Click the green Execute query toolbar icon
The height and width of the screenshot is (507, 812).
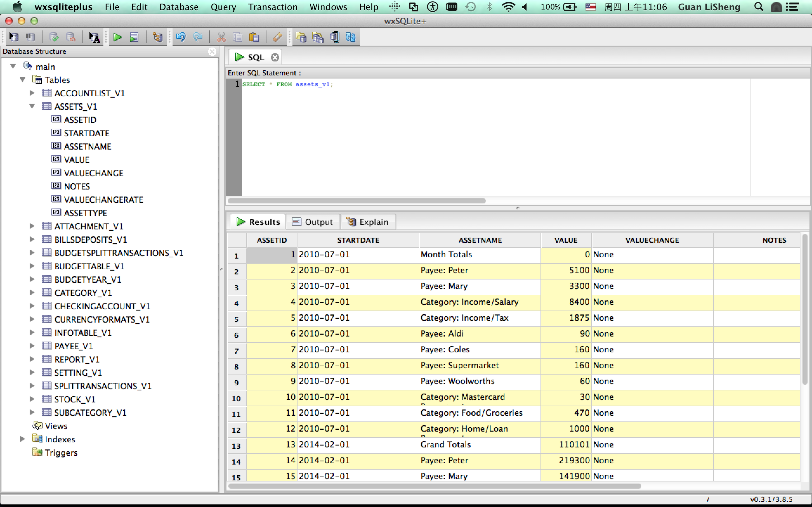point(117,37)
